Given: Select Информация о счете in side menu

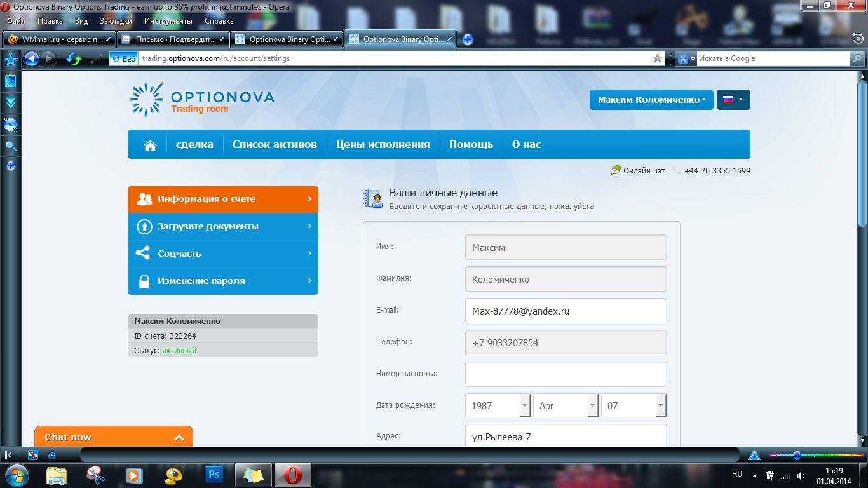Looking at the screenshot, I should click(x=223, y=199).
